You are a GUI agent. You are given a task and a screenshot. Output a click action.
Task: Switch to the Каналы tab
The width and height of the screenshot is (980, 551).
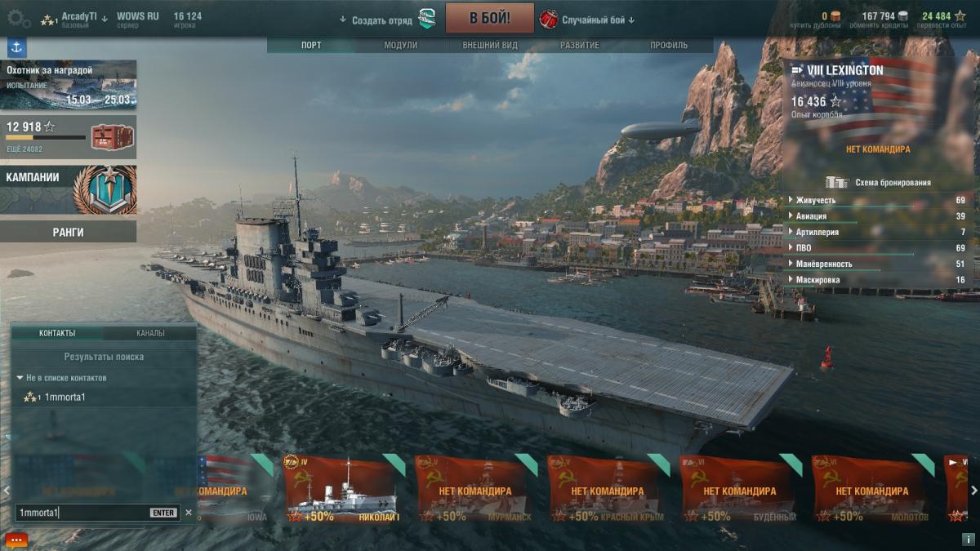(150, 333)
